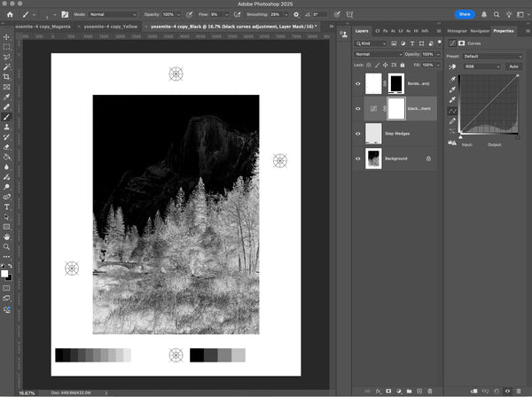Open the layer blend mode Normal dropdown
The image size is (532, 397).
point(378,54)
